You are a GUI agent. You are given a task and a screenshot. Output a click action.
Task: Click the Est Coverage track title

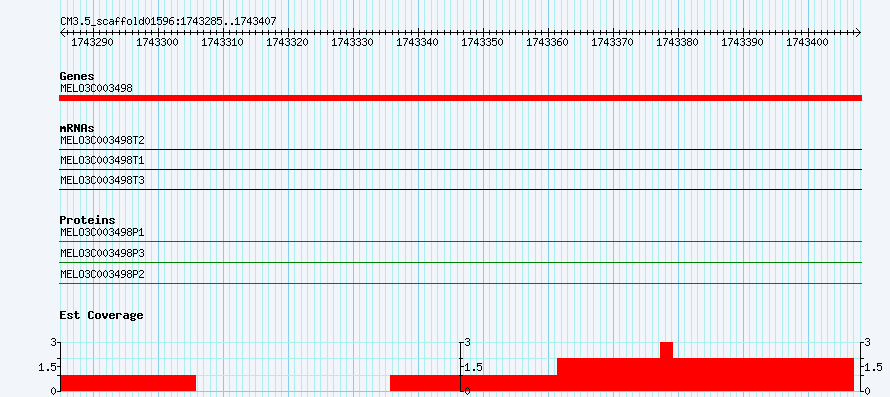click(101, 315)
